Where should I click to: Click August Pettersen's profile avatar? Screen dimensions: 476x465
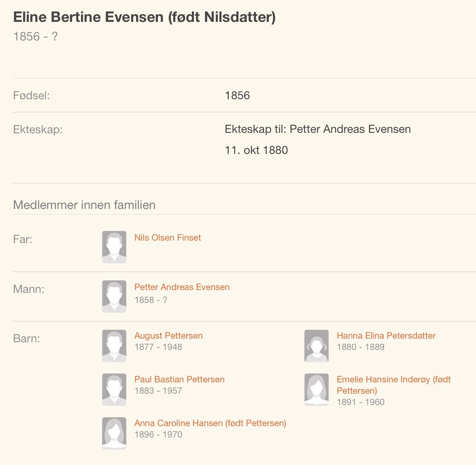pos(114,346)
